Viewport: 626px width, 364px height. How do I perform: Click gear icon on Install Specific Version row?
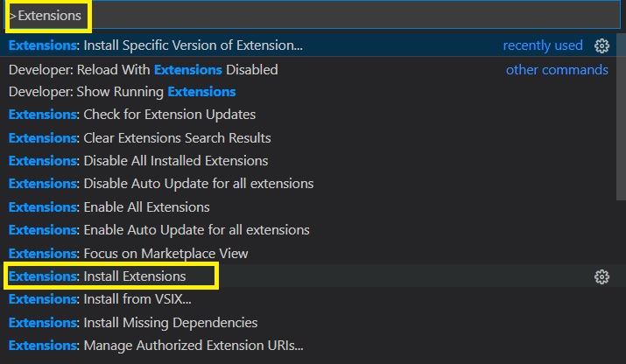pyautogui.click(x=601, y=45)
